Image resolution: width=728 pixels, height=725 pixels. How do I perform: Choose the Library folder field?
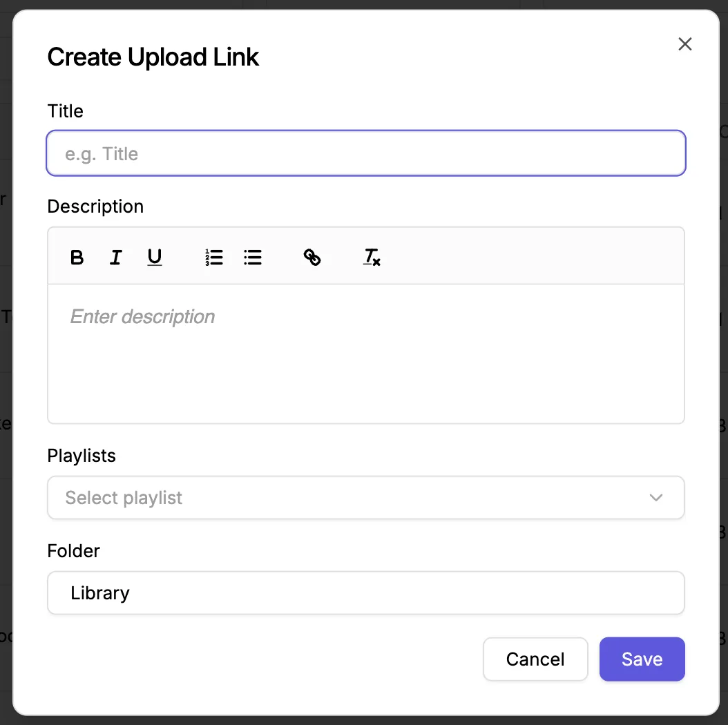click(366, 592)
